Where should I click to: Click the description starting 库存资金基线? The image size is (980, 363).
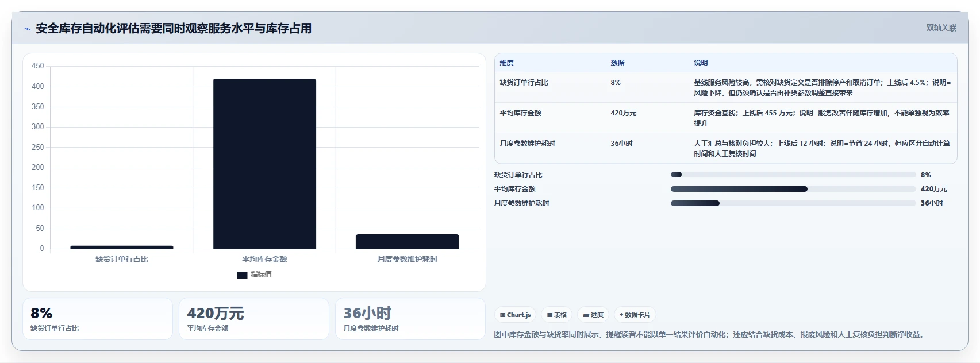coord(821,118)
